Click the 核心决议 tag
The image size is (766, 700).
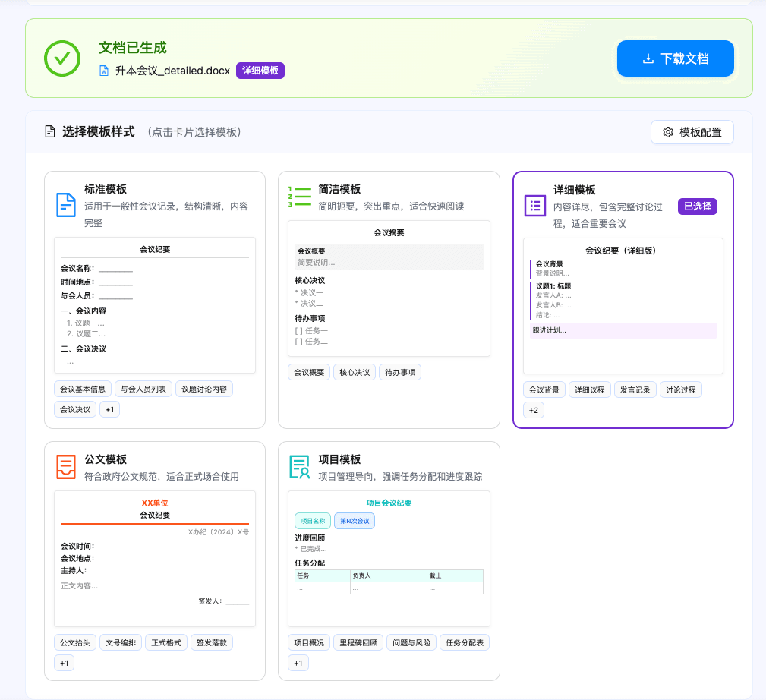pyautogui.click(x=355, y=372)
